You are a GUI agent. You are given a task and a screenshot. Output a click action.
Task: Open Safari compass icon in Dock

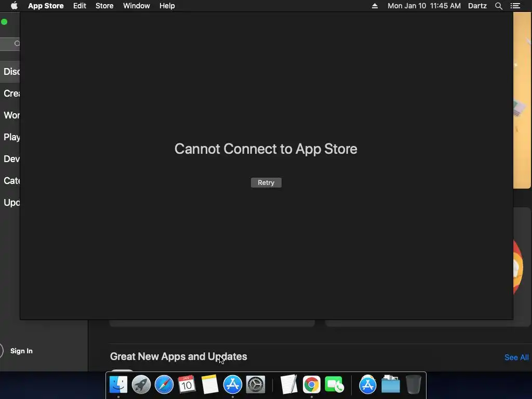point(164,385)
